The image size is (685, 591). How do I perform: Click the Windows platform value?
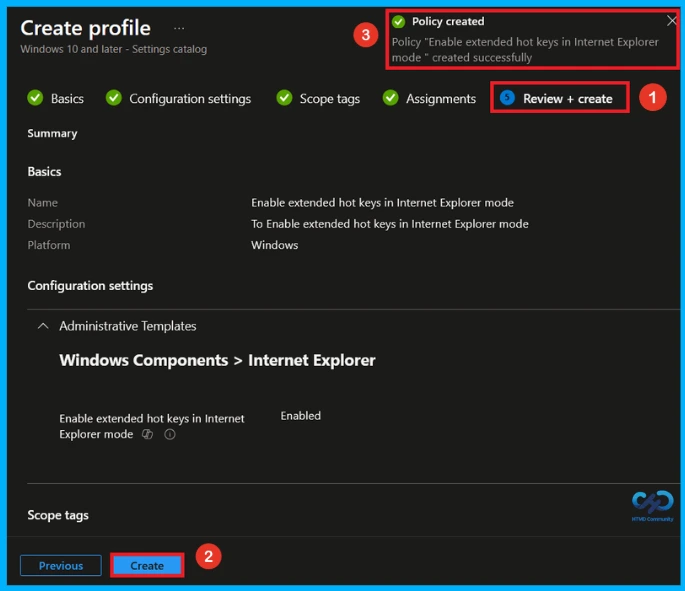274,245
